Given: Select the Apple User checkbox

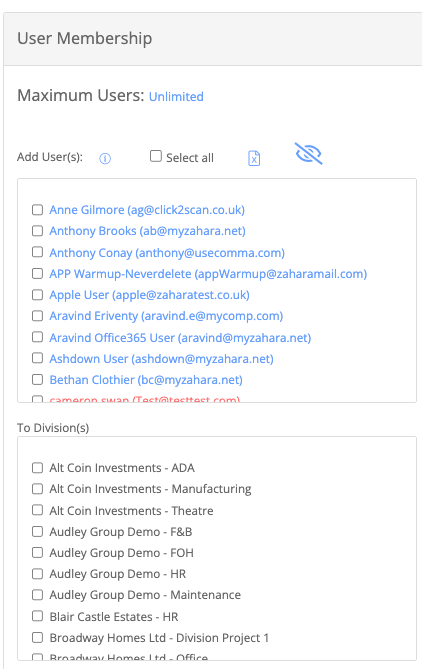Looking at the screenshot, I should [38, 295].
